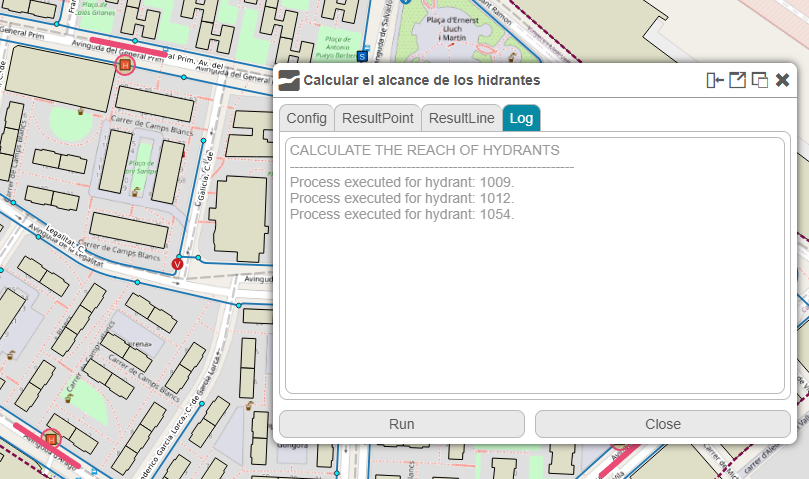This screenshot has width=809, height=479.
Task: Click the log line for hydrant 1054
Action: click(x=401, y=214)
